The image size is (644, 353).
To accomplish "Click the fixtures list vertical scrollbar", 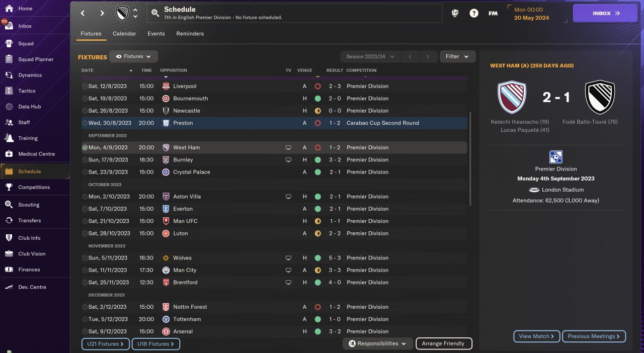I will point(470,158).
